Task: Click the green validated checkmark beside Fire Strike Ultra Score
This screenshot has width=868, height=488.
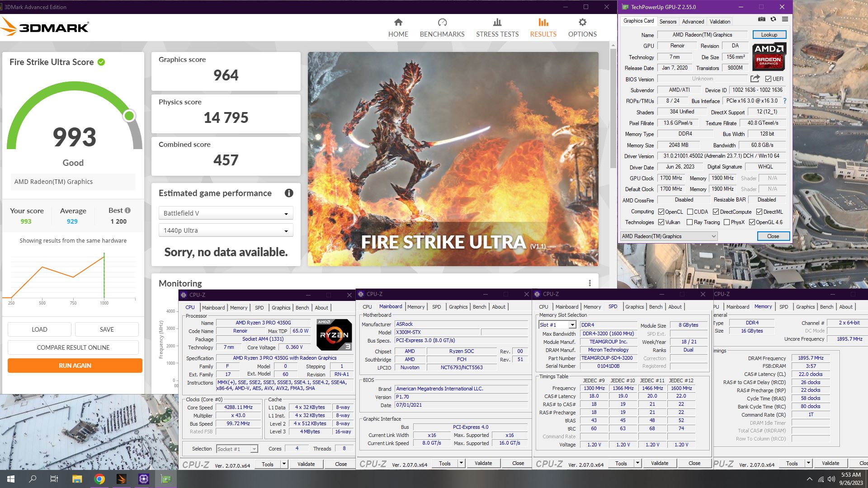Action: tap(101, 62)
